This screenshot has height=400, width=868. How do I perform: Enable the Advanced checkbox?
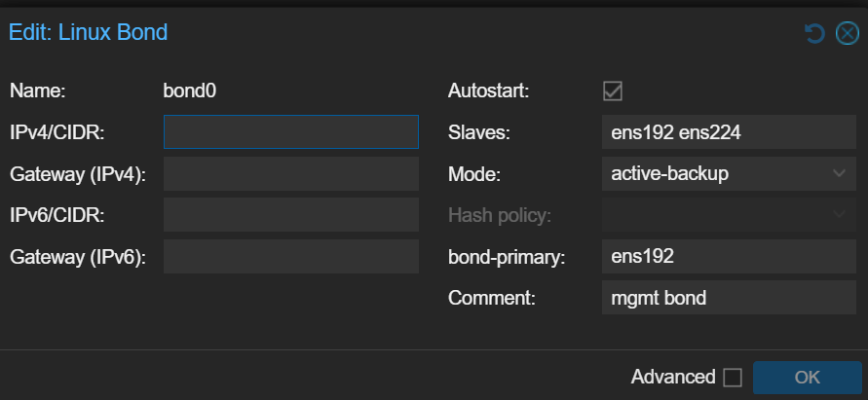(733, 378)
